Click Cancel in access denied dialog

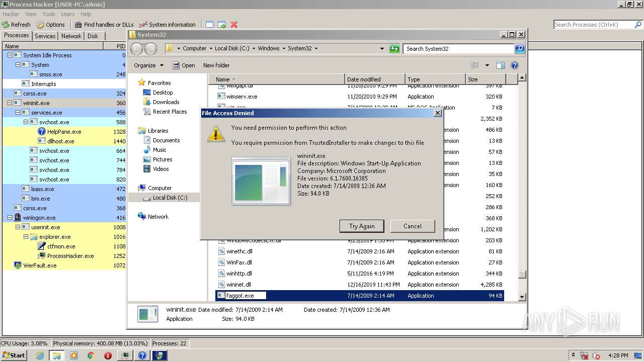(x=413, y=226)
